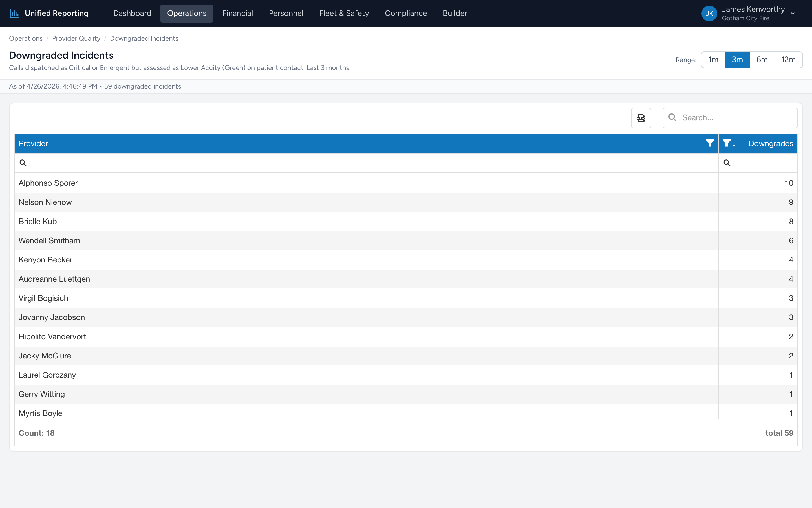Screen dimensions: 812x508
Task: Click the James Kenworthy user name
Action: [x=753, y=9]
